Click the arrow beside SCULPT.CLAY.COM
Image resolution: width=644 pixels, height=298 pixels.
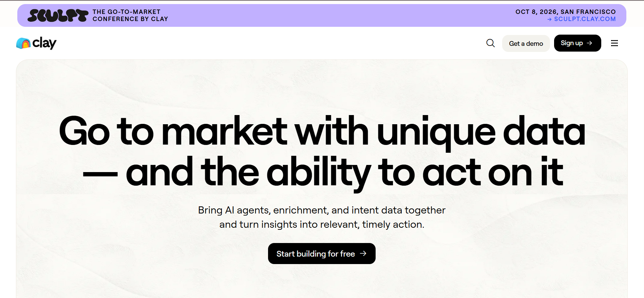click(549, 19)
